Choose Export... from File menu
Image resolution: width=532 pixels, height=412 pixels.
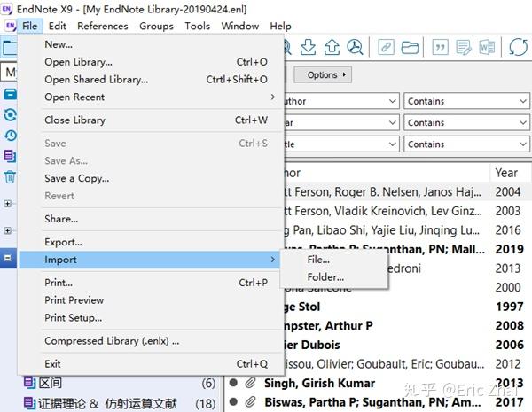[151, 242]
